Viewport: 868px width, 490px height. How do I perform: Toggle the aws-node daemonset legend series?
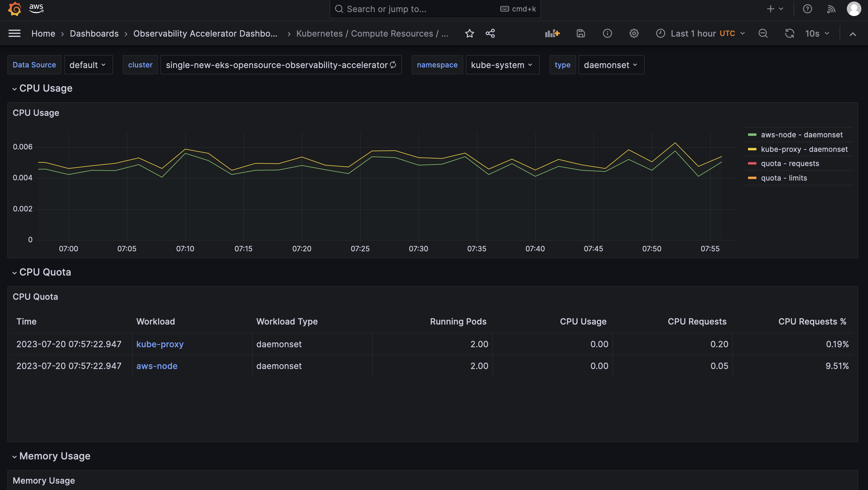(801, 135)
